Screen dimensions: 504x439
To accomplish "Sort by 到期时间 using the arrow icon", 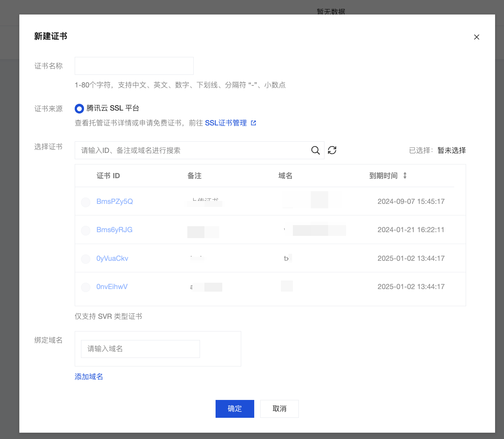I will point(405,176).
